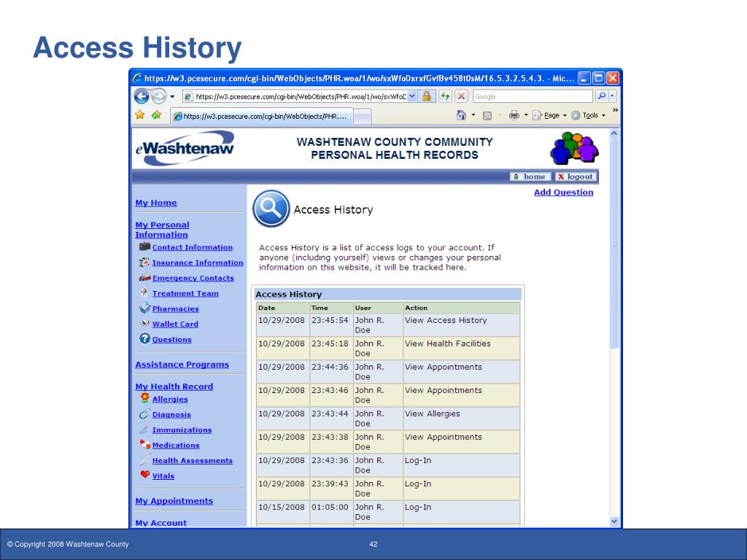
Task: Click the Favorites Center star icon
Action: pos(139,114)
